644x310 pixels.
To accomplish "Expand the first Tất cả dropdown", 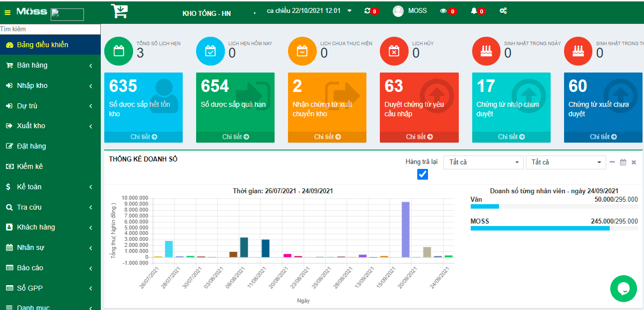I will point(483,162).
